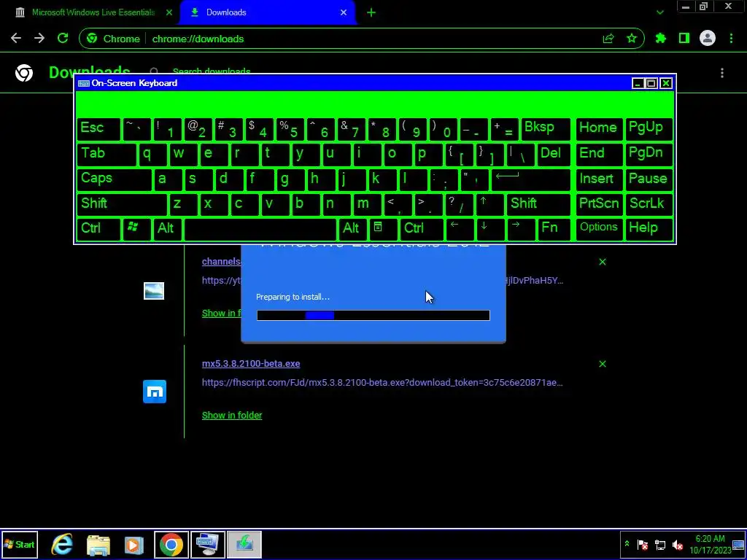Go back with the browser back arrow
747x560 pixels.
click(x=16, y=39)
